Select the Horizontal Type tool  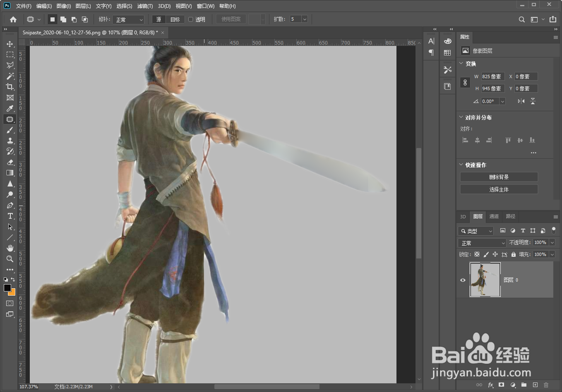pos(10,216)
